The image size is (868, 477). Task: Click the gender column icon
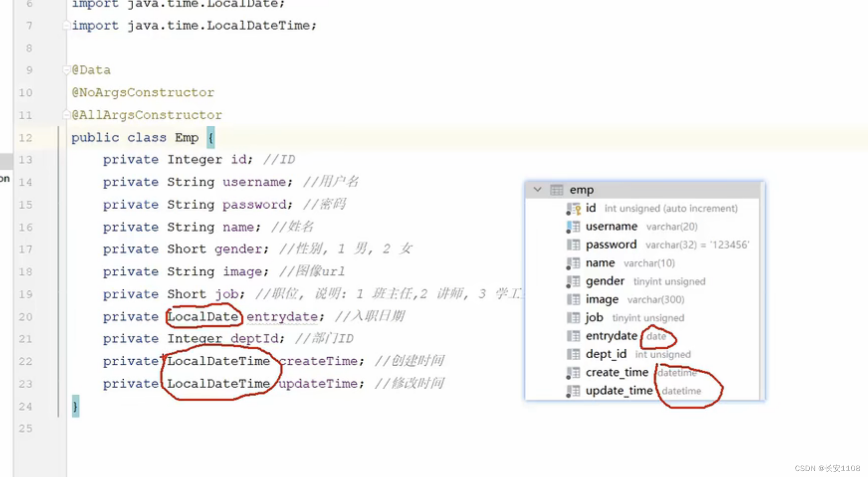coord(573,282)
